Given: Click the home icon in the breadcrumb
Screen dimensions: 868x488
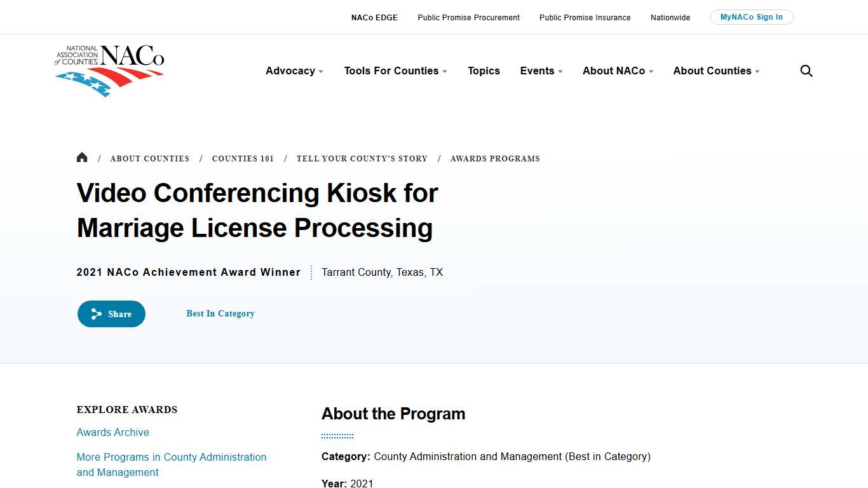Looking at the screenshot, I should coord(82,157).
